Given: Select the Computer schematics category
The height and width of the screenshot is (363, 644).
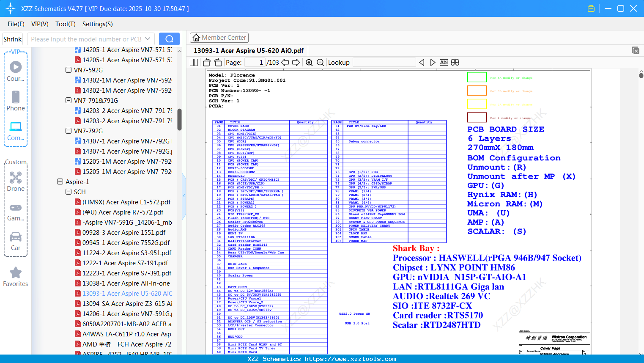Looking at the screenshot, I should [16, 131].
